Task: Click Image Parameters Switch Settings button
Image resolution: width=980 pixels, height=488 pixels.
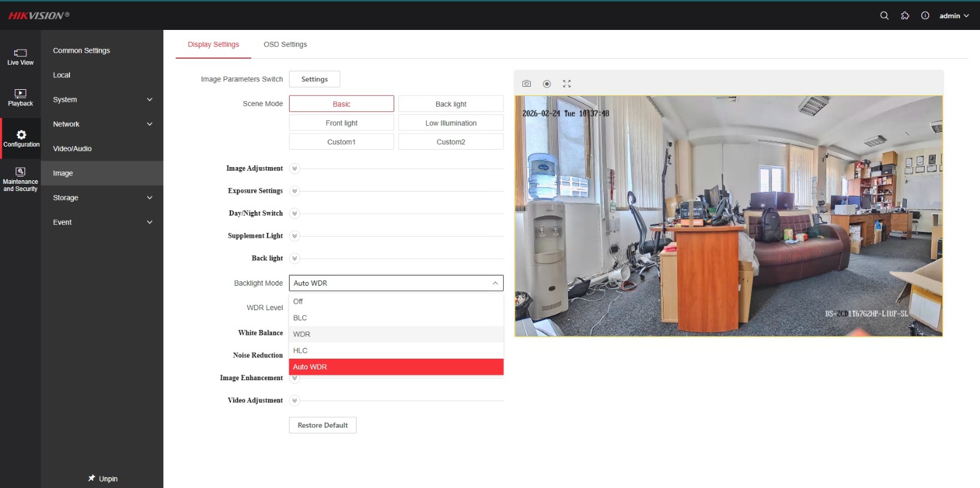Action: (x=314, y=79)
